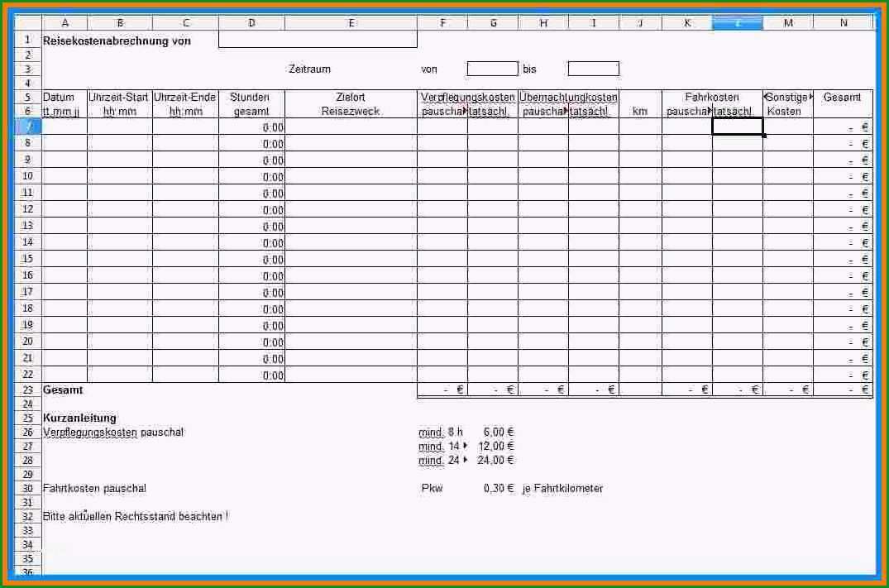Select column header E
This screenshot has height=588, width=889.
point(351,22)
